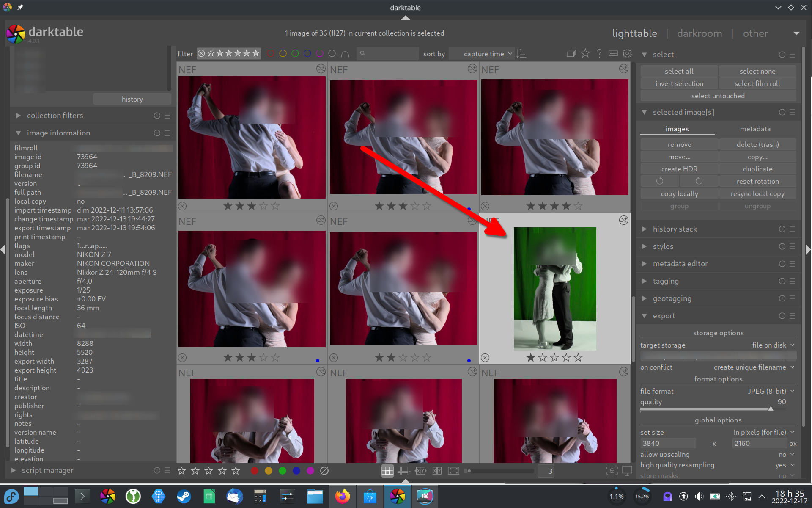Apply the red color label at bottom

[x=254, y=471]
